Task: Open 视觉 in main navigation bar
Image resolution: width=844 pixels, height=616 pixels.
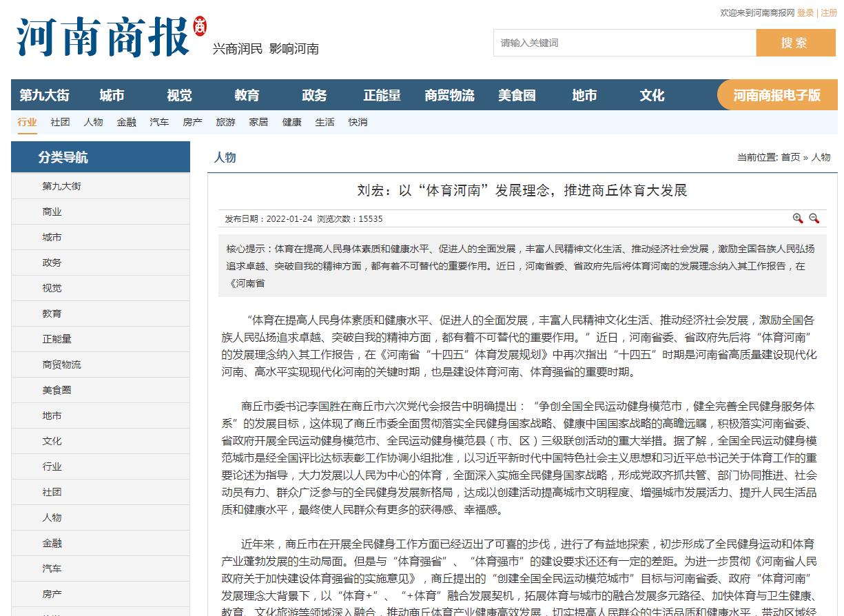Action: 179,95
